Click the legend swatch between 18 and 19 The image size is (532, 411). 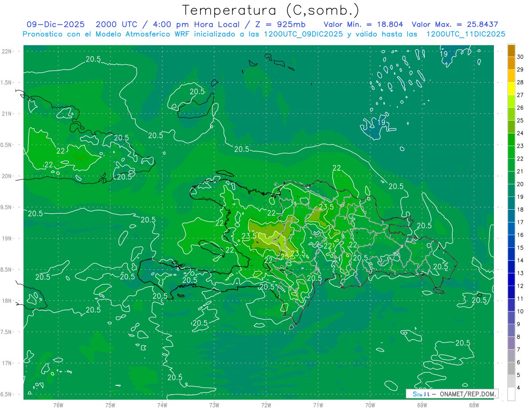coord(511,204)
